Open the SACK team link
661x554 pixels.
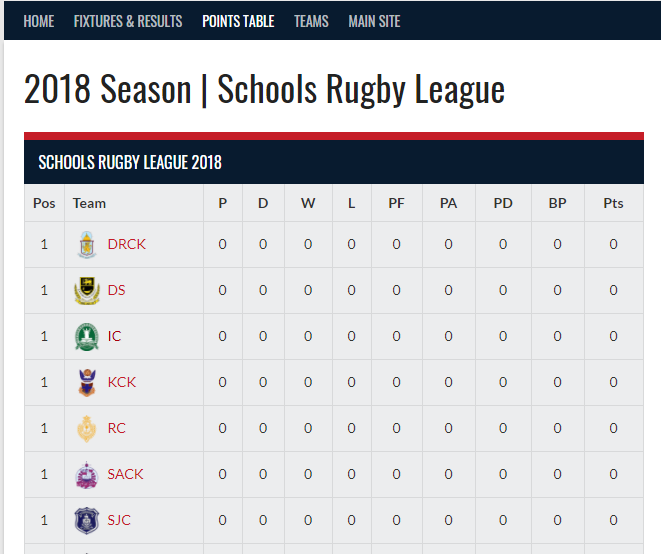(125, 474)
